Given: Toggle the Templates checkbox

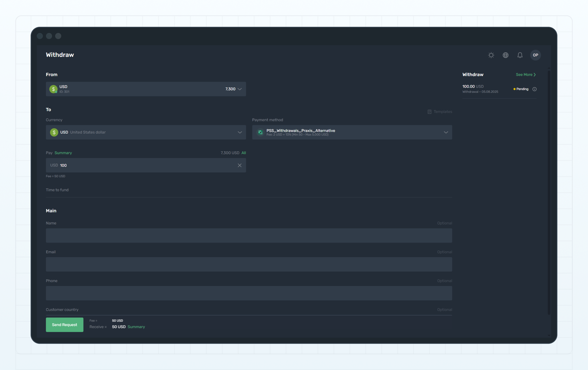Looking at the screenshot, I should coord(430,112).
